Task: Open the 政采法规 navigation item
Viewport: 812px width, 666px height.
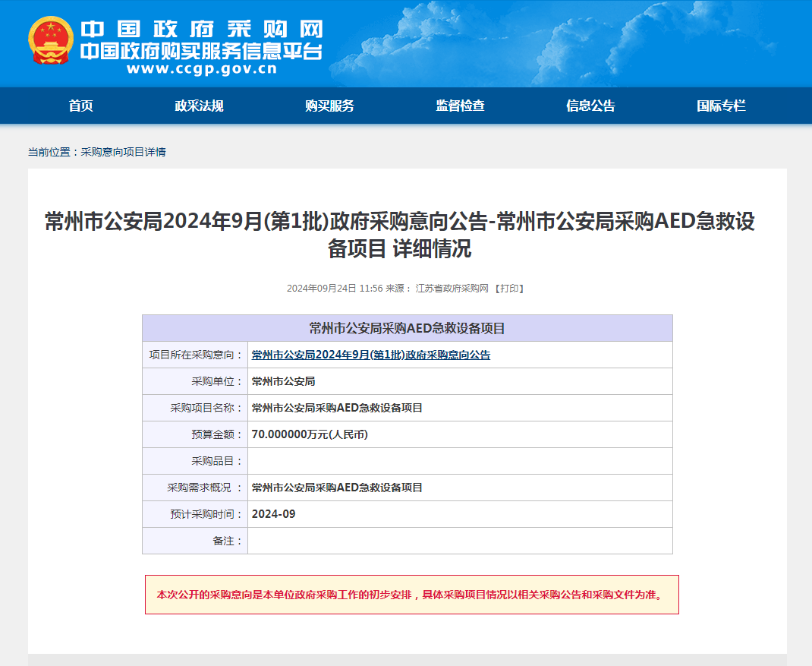Action: [199, 106]
